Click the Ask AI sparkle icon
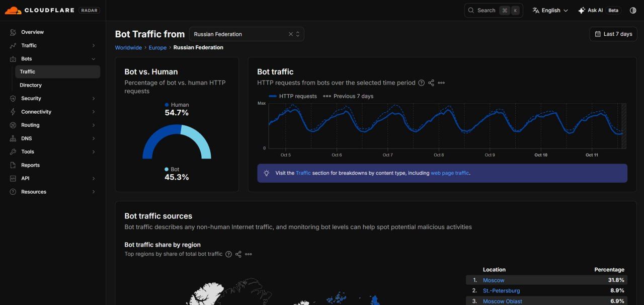The width and height of the screenshot is (644, 305). [x=582, y=10]
